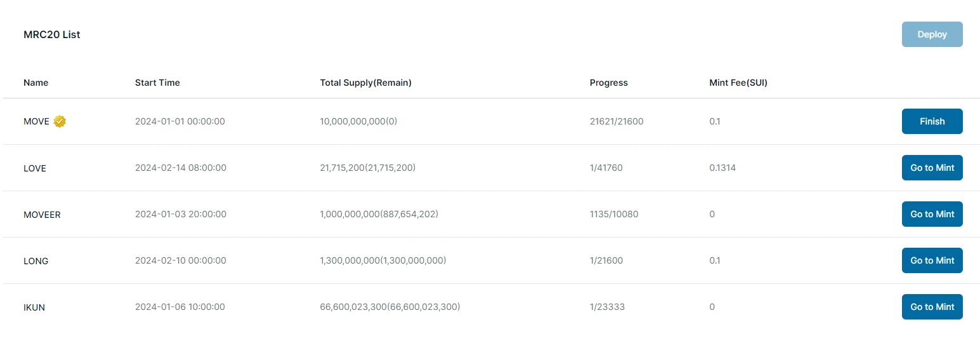Screen dimensions: 980x343
Task: Click the Progress column header
Action: [608, 83]
